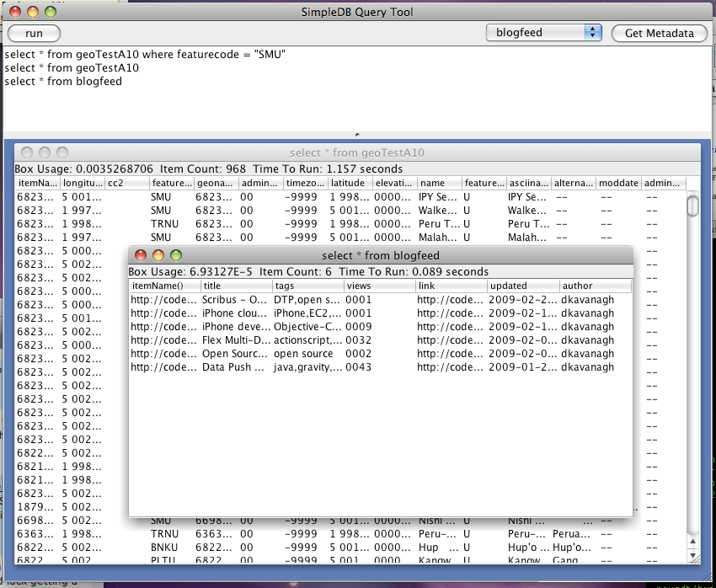Viewport: 716px width, 588px height.
Task: Click the run button
Action: coord(35,34)
